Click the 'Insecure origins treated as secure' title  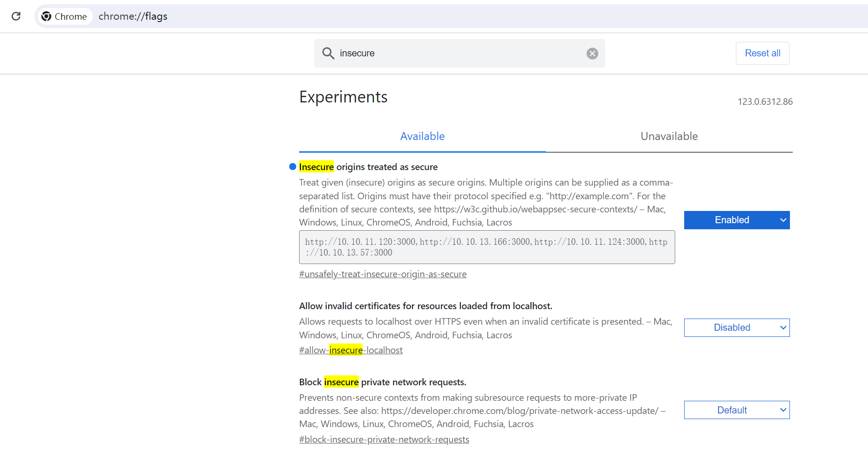tap(368, 167)
